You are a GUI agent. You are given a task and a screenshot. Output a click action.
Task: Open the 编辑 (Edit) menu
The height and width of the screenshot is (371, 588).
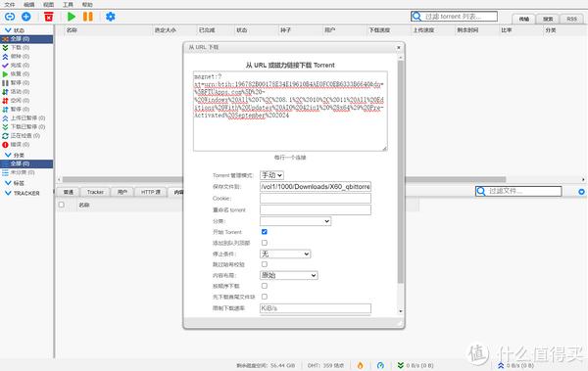pos(28,5)
